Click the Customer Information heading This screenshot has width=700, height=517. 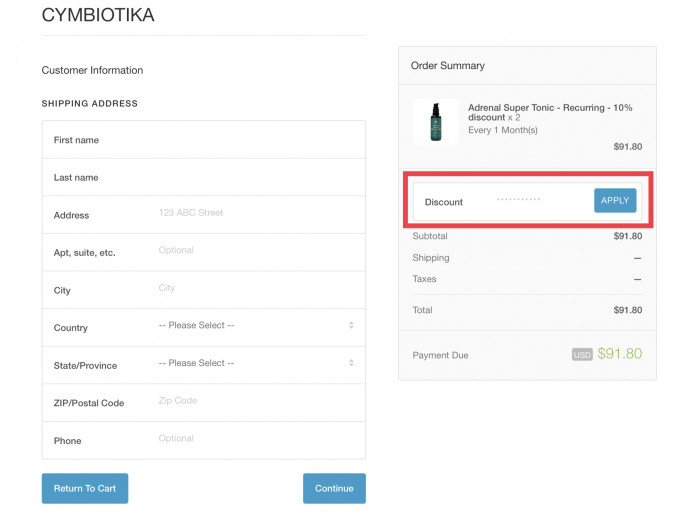[92, 70]
